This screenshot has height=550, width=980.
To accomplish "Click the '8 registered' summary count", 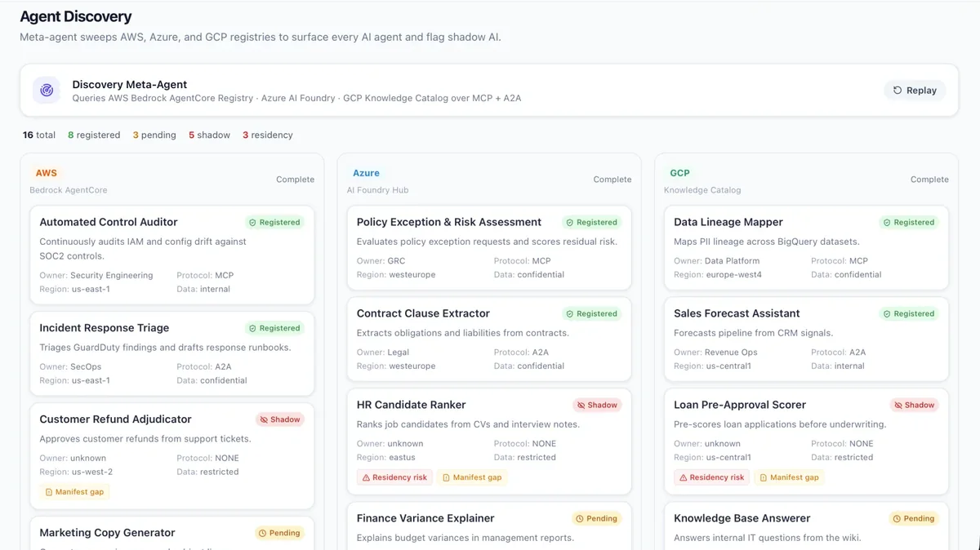I will tap(94, 135).
